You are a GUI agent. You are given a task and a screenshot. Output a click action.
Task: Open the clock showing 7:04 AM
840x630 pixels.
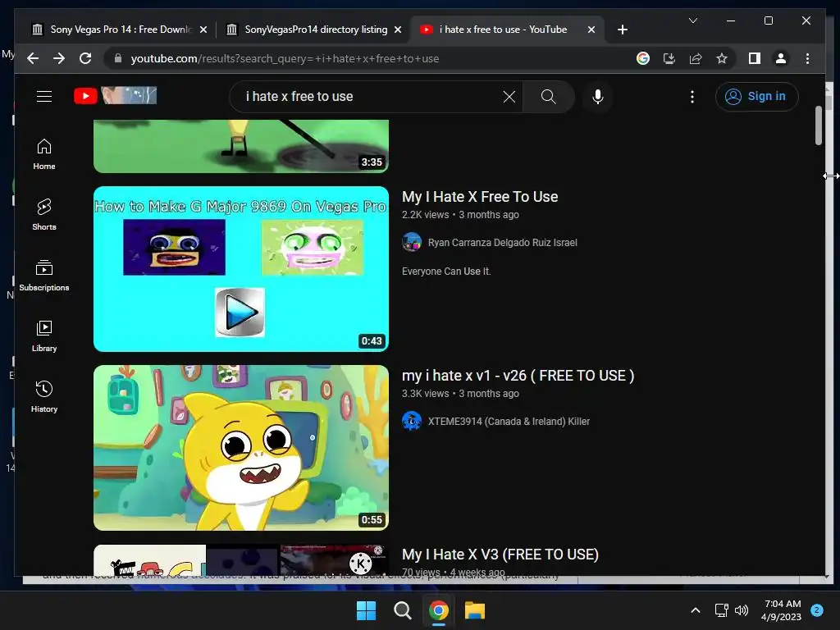(x=782, y=610)
